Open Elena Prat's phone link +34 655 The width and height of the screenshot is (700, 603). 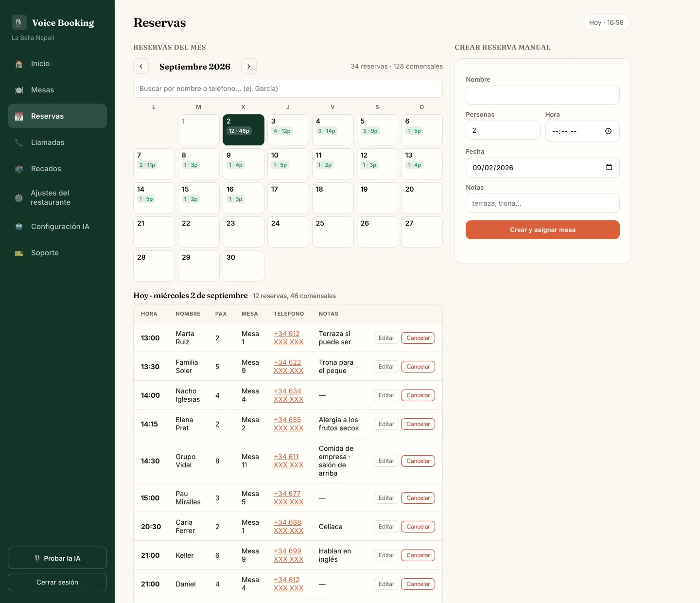coord(288,424)
